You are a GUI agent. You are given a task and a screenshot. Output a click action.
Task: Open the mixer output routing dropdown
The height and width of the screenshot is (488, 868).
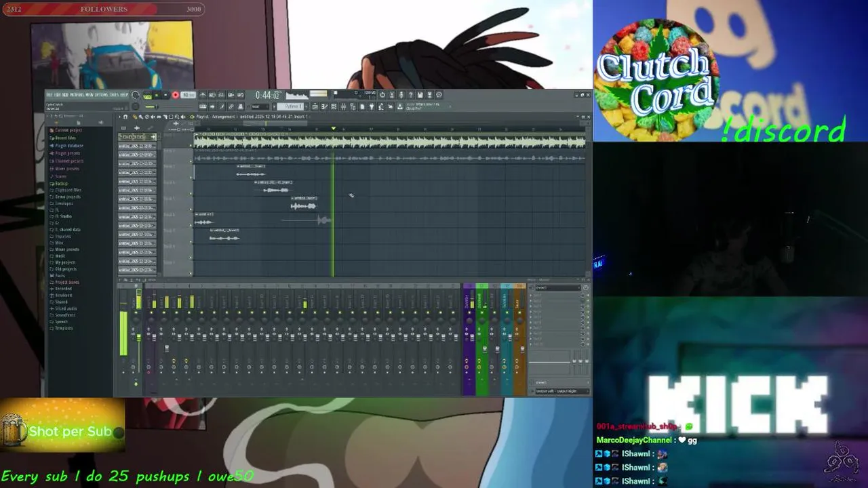[561, 391]
